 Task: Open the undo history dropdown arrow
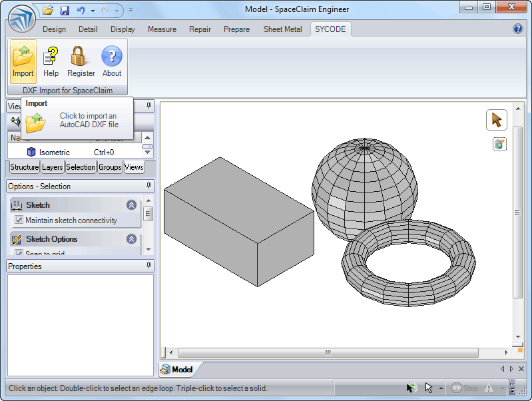click(93, 11)
